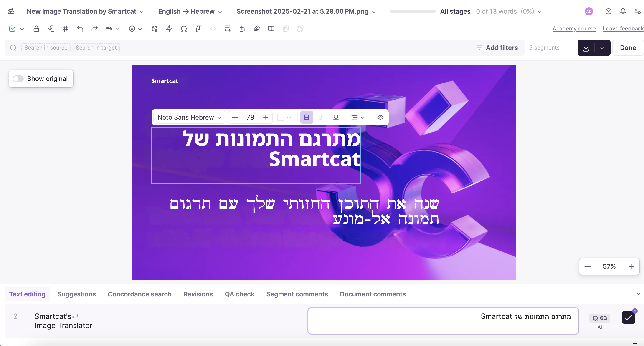The height and width of the screenshot is (346, 644).
Task: Decrease the font size with the minus
Action: 235,117
